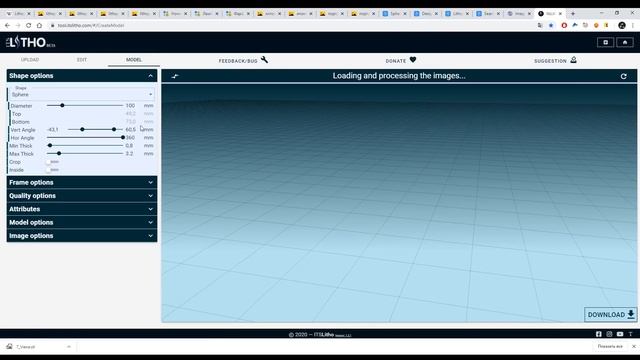Close the downloads bar with the X
The image size is (640, 360).
pos(633,347)
